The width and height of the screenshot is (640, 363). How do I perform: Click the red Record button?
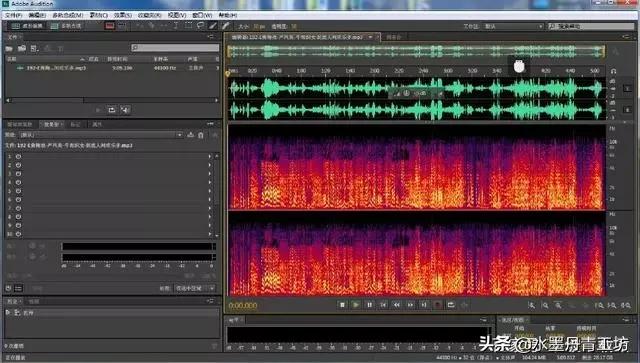click(438, 305)
